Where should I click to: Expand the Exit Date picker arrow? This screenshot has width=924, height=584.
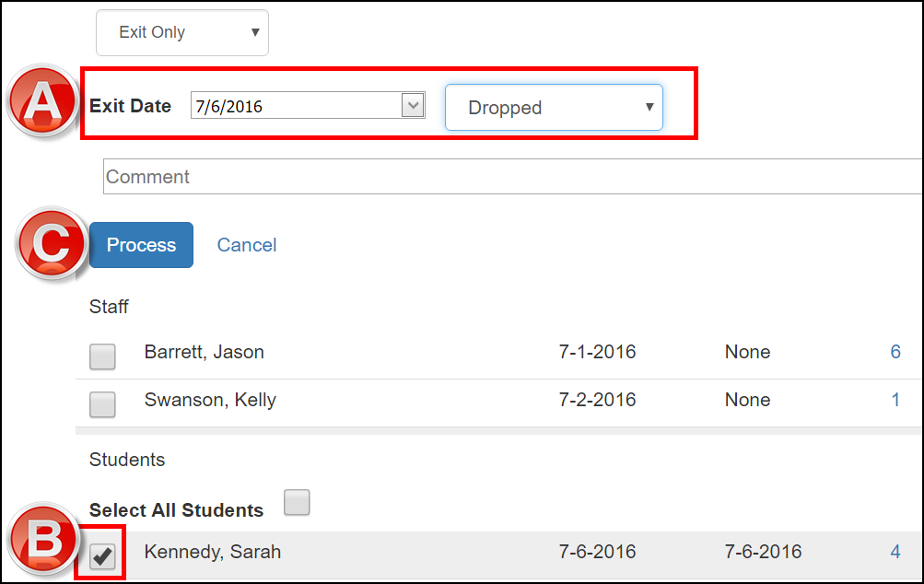(x=413, y=106)
